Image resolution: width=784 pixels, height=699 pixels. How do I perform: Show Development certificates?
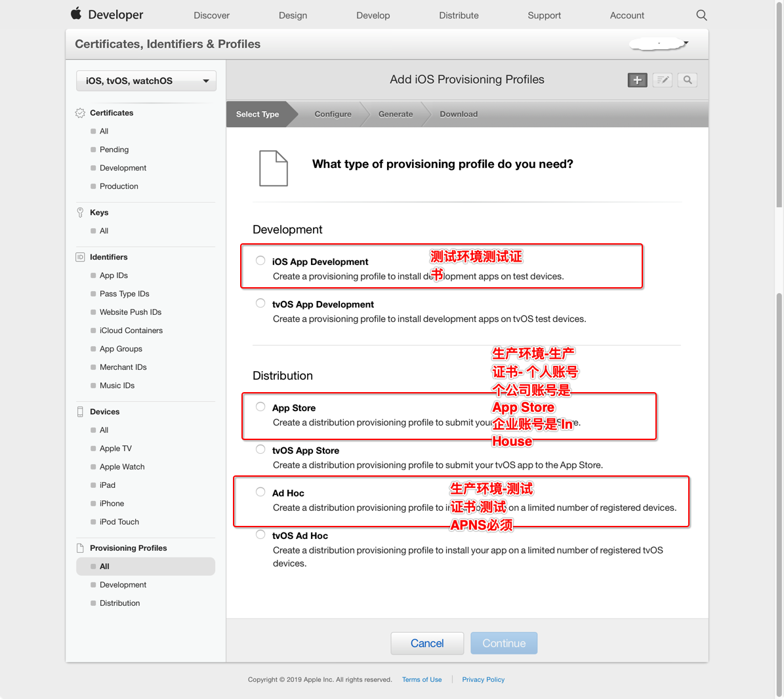pyautogui.click(x=123, y=169)
